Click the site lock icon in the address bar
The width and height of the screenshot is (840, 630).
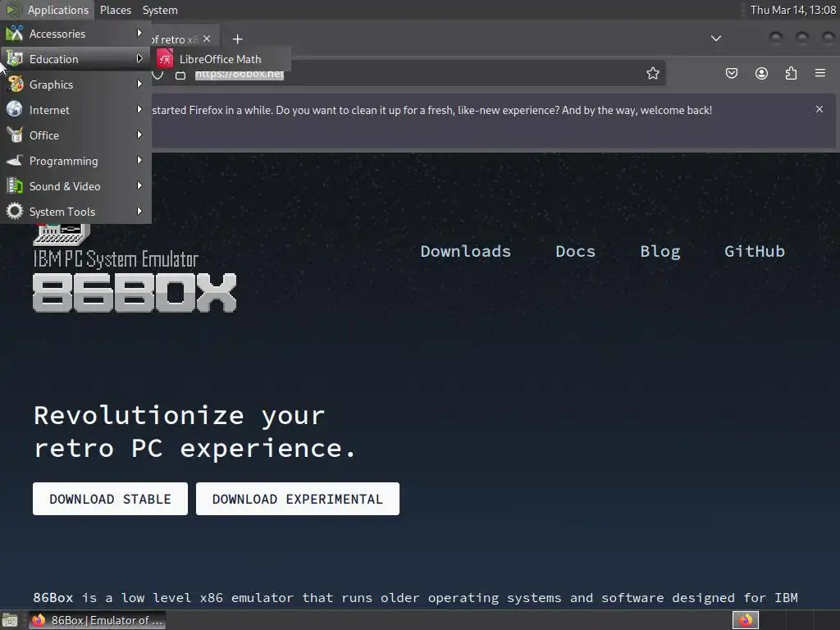click(x=180, y=75)
